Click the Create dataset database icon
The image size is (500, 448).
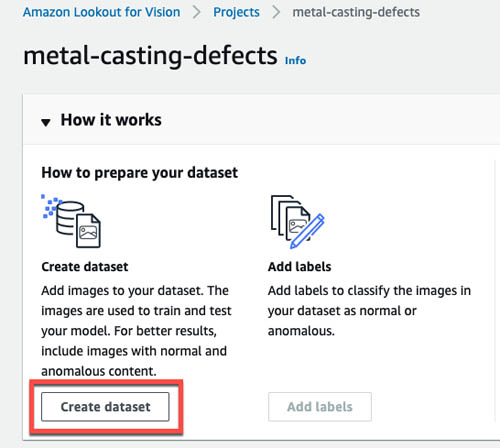click(71, 221)
